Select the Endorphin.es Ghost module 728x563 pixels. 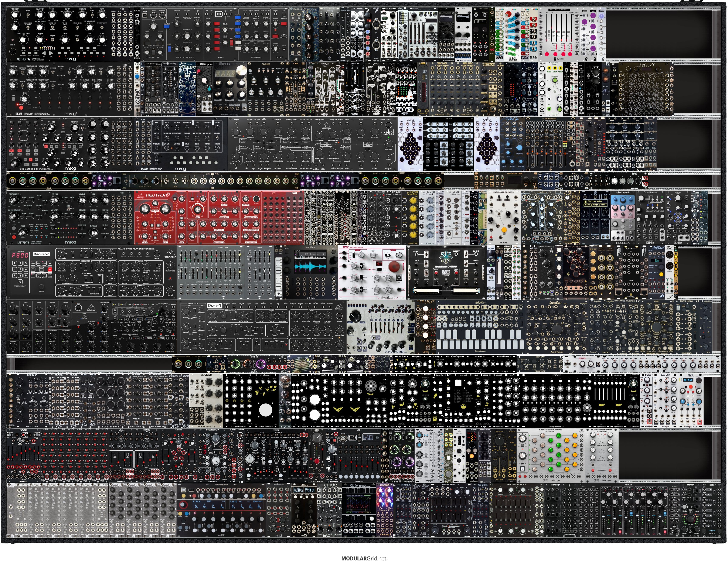[657, 327]
